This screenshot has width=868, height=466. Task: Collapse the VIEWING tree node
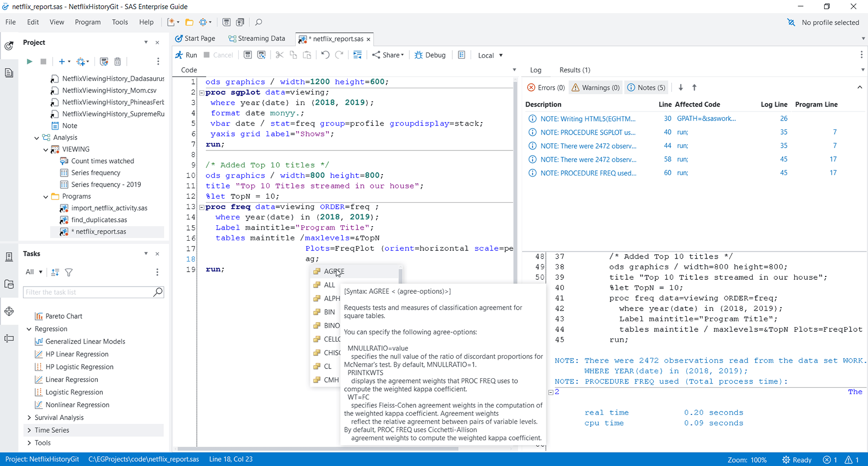coord(46,150)
